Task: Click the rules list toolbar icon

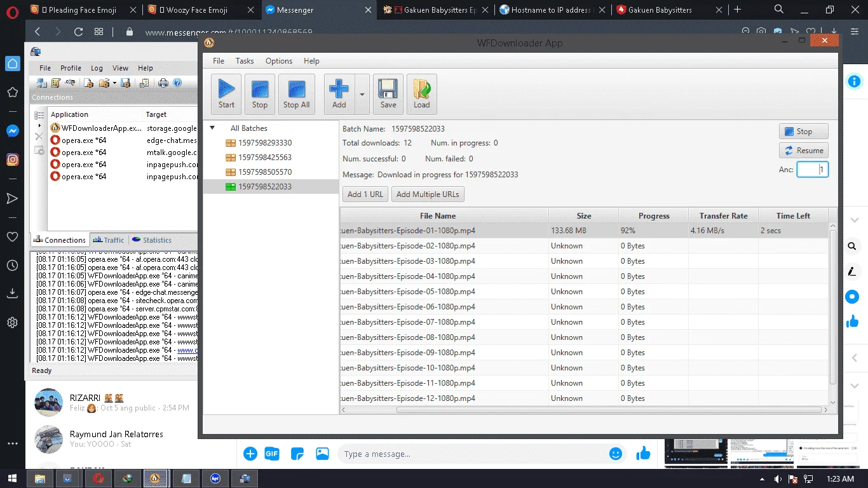Action: point(56,83)
